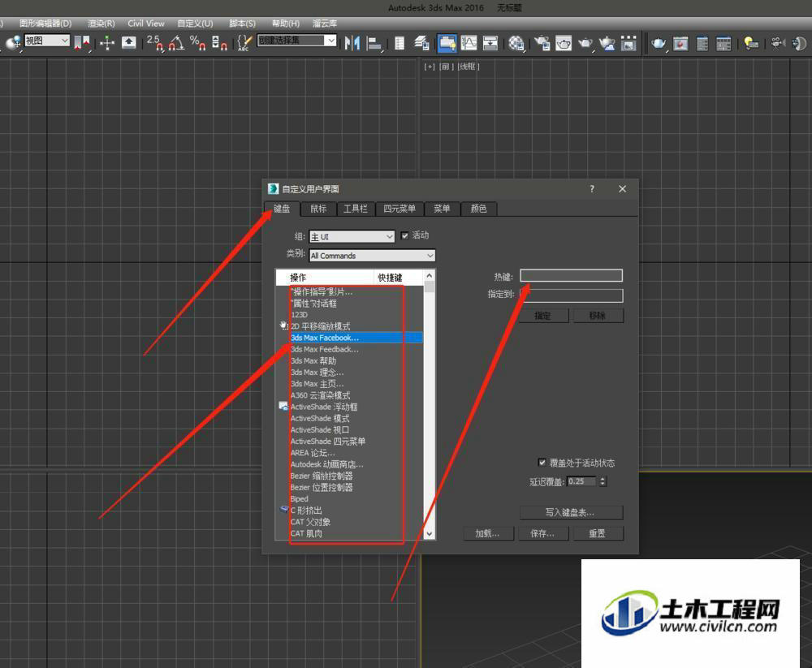Toggle the Spinner Snap icon
Viewport: 812px width, 668px height.
coord(219,42)
